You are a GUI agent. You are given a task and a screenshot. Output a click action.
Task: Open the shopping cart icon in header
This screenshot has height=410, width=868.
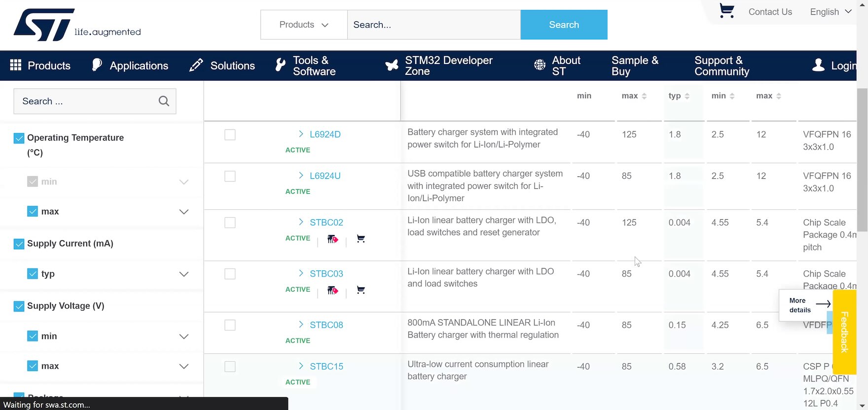[x=726, y=11]
